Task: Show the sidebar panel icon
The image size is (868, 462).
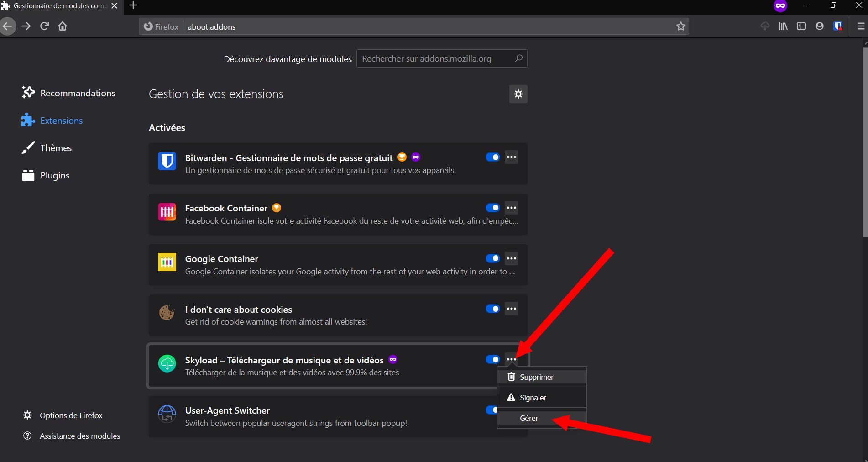Action: coord(801,26)
